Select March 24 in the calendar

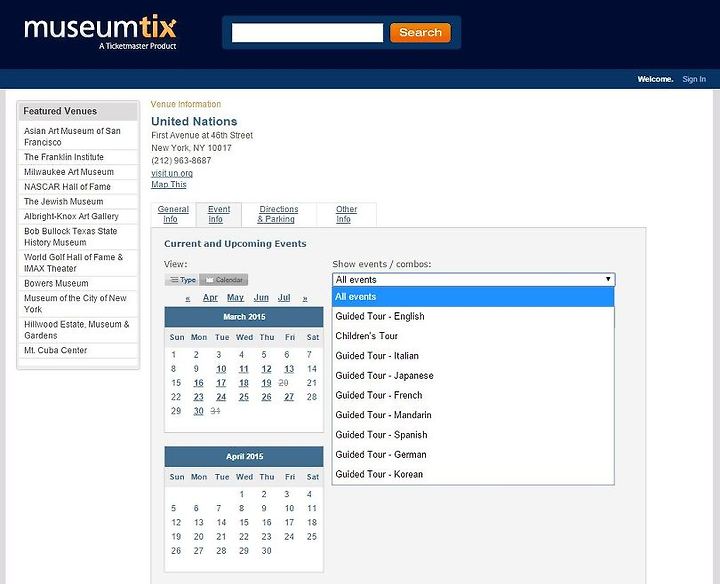coord(221,397)
